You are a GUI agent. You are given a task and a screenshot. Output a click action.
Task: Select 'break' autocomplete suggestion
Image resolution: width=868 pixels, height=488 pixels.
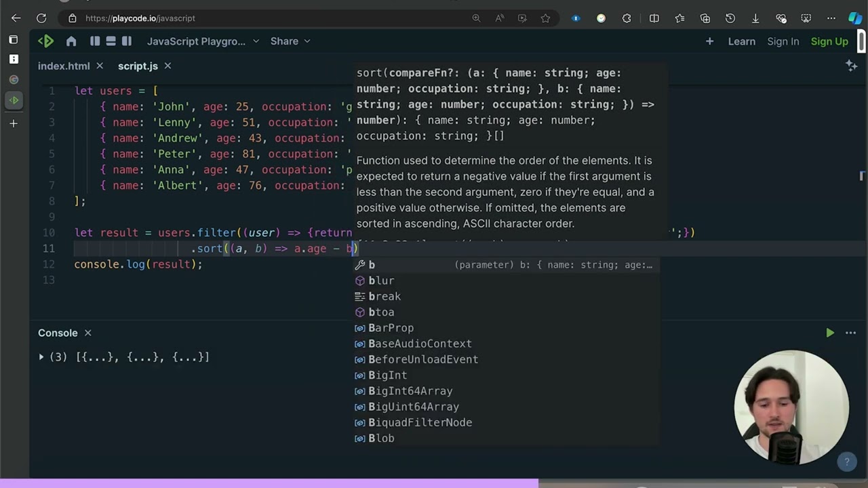(507, 296)
